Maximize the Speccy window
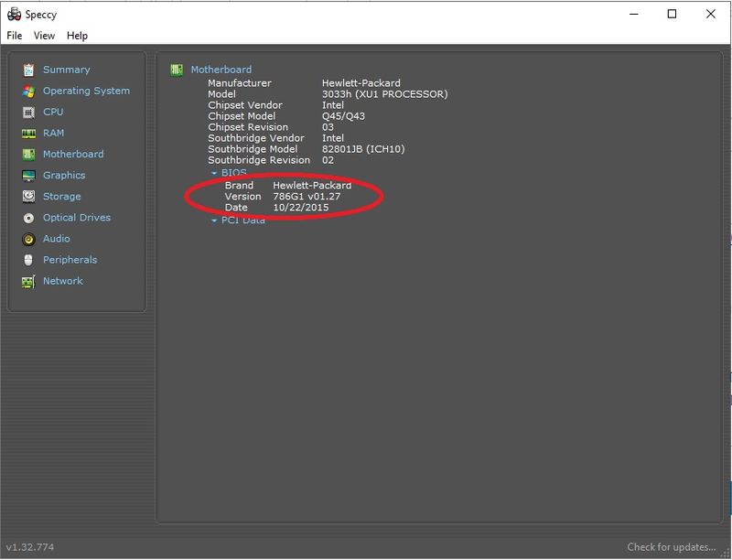This screenshot has height=560, width=732. pos(672,14)
